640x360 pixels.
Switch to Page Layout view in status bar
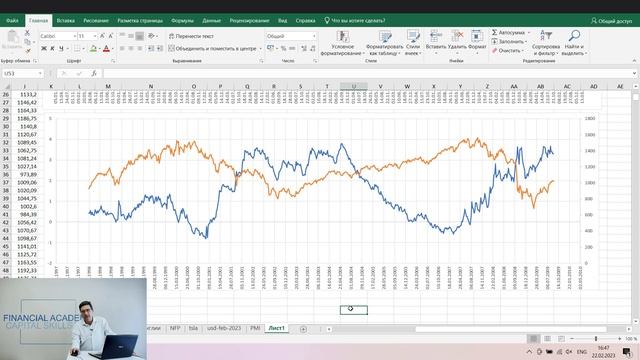[x=547, y=339]
